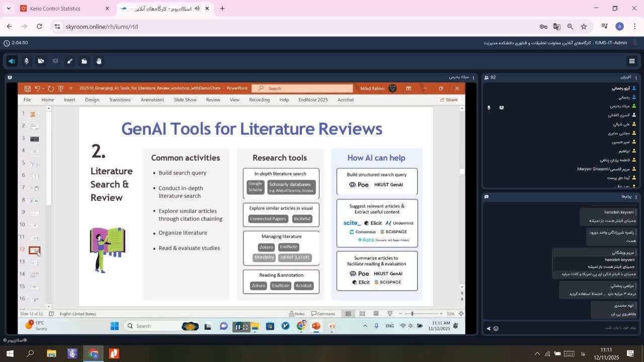Screen dimensions: 644x362
Task: Switch to the Kerio Control Statistics tab
Action: click(x=55, y=9)
